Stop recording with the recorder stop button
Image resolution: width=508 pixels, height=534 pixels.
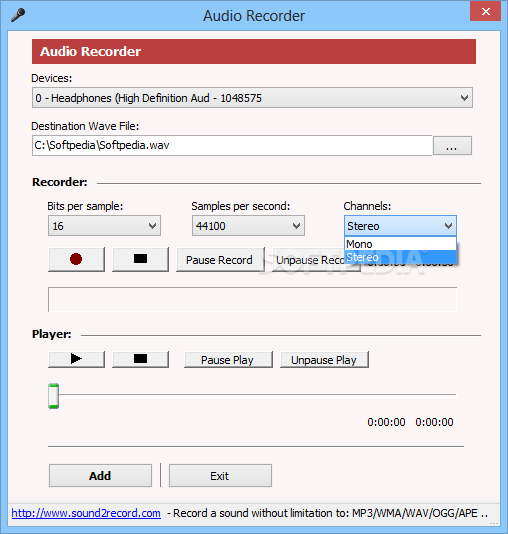[140, 260]
